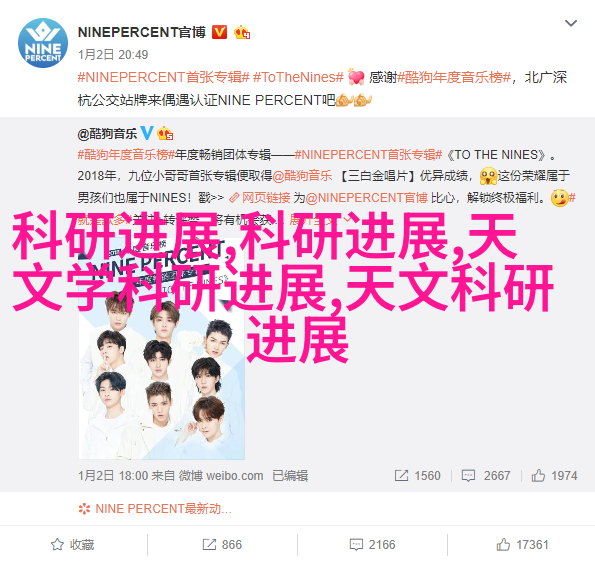Open the @NINEPERCENT官博 mention in repost
595x562 pixels.
366,198
